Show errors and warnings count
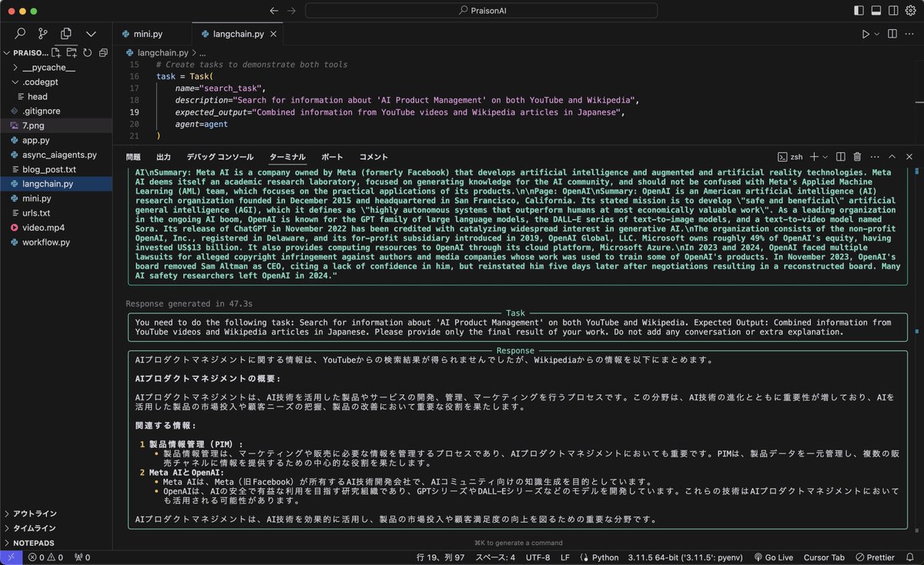Viewport: 924px width, 565px height. [x=47, y=557]
